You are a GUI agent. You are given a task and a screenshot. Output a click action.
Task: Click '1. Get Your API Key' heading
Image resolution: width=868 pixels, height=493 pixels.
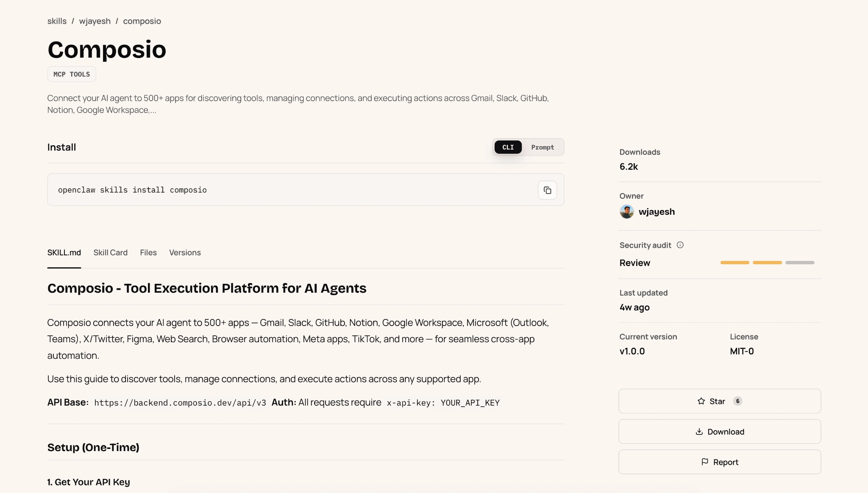point(89,482)
